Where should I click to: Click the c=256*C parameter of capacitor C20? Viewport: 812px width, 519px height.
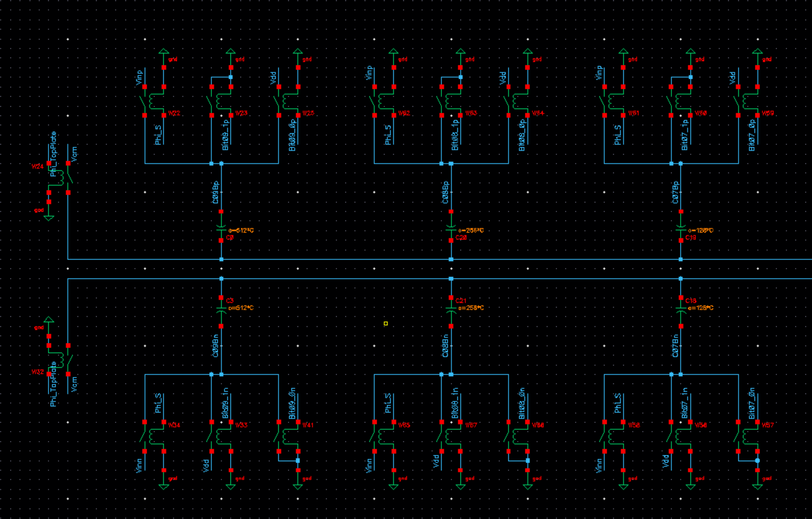click(471, 231)
